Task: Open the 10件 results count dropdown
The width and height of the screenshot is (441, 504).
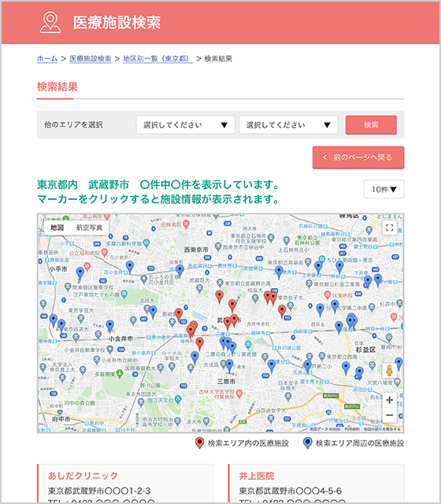Action: pyautogui.click(x=384, y=189)
